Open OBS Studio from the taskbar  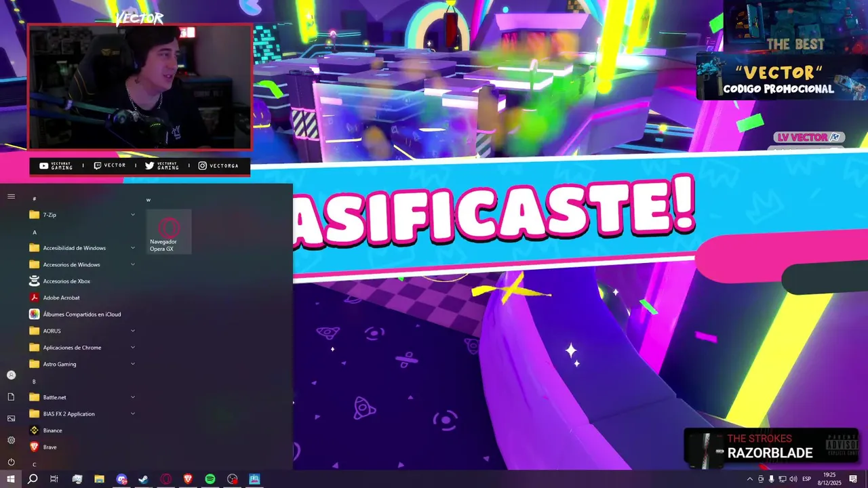click(x=233, y=479)
